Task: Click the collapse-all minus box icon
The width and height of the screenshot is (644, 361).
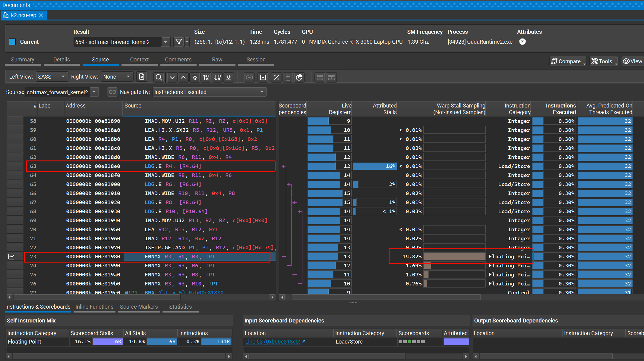Action: [x=263, y=77]
